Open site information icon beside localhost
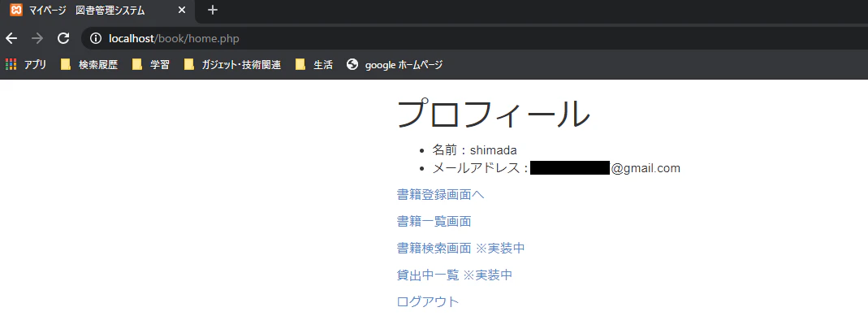 pos(97,38)
